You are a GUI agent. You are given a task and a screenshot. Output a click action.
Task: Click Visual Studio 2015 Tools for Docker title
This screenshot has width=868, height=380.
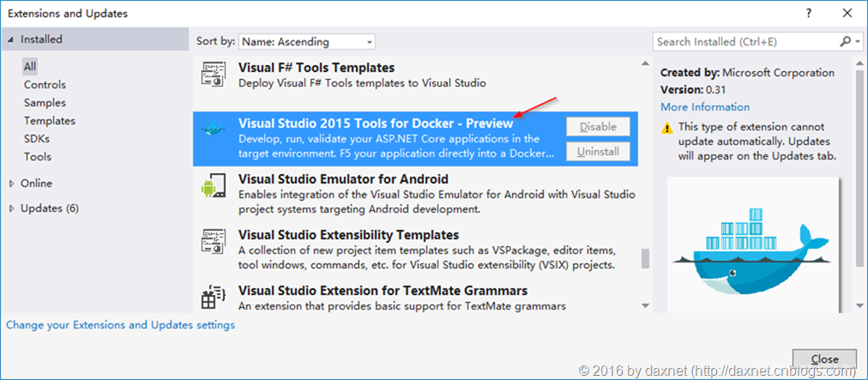coord(376,123)
